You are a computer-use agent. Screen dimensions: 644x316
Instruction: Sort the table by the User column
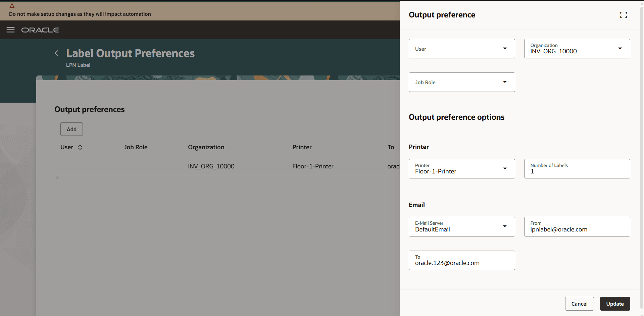tap(80, 147)
